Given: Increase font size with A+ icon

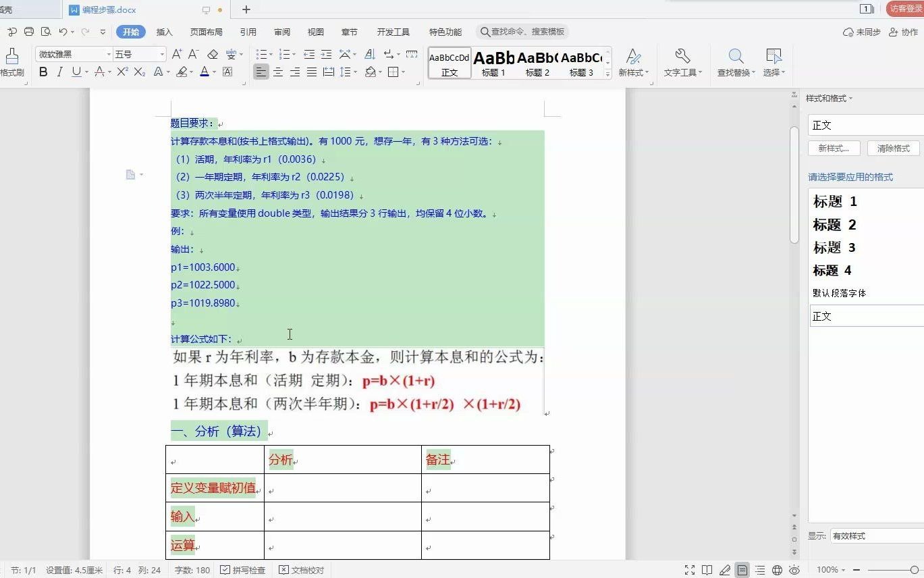Looking at the screenshot, I should [177, 54].
